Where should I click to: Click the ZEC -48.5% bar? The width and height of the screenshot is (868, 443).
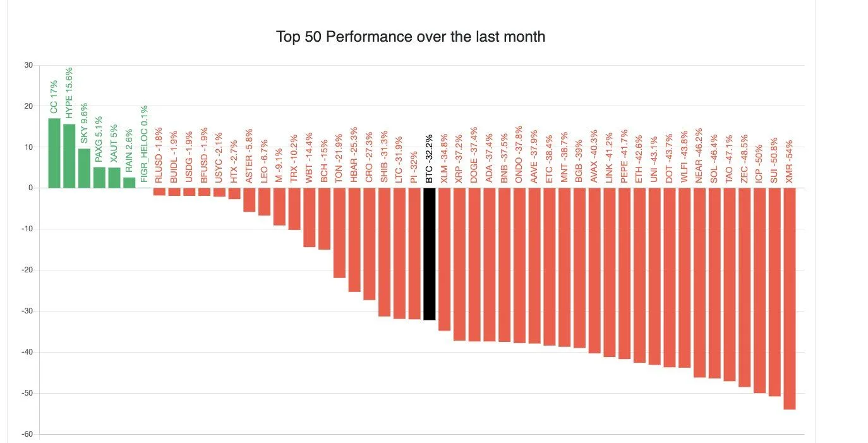[744, 287]
